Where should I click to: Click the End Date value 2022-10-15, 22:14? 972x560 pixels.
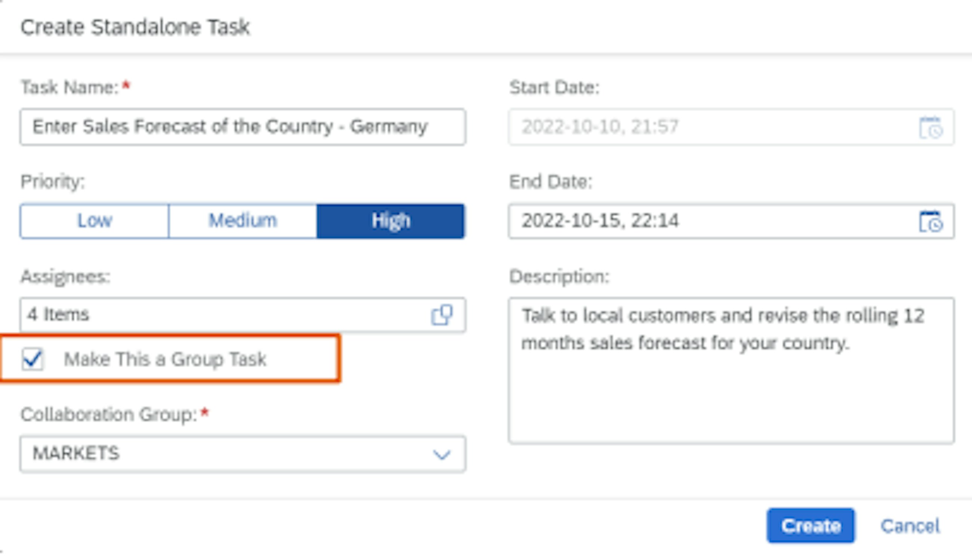point(600,221)
